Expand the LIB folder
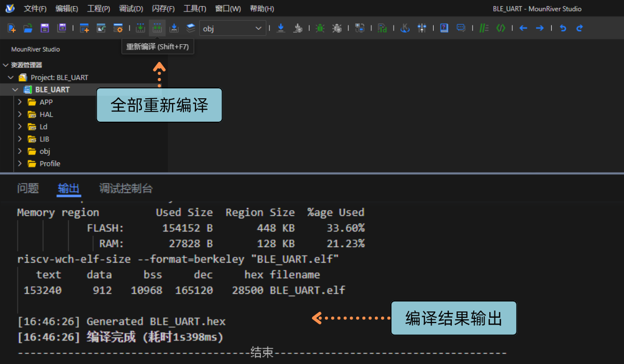Image resolution: width=624 pixels, height=364 pixels. coord(20,139)
